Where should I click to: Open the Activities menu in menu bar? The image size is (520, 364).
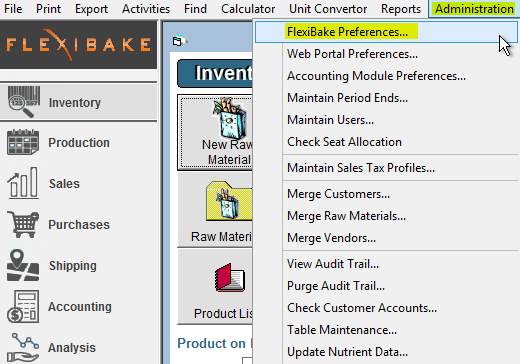coord(146,9)
